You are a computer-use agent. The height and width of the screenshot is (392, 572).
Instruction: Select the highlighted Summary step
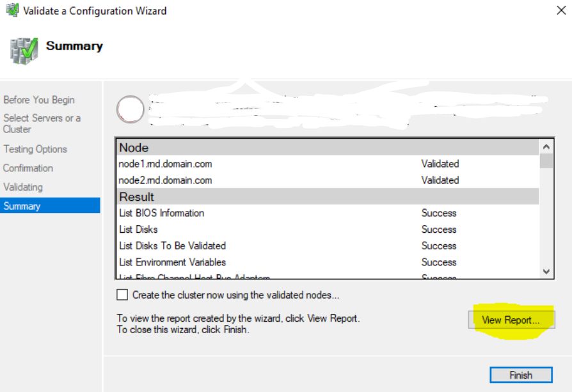[x=50, y=206]
